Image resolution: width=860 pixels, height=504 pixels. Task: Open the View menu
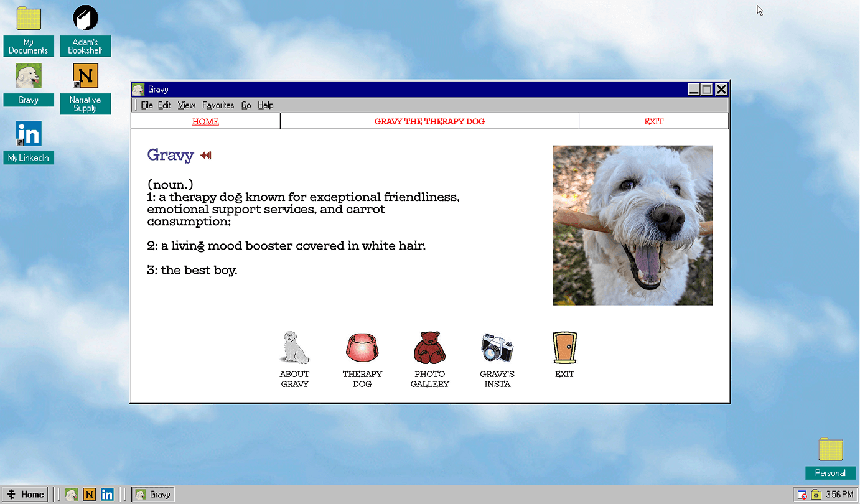pos(187,105)
